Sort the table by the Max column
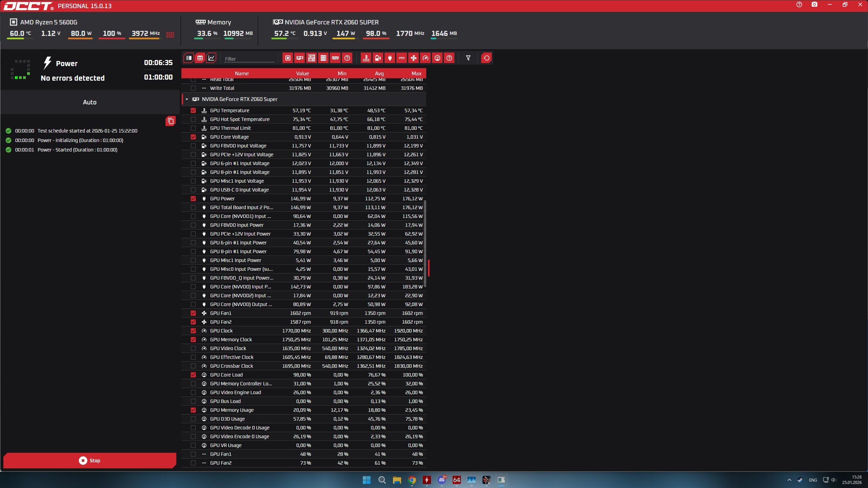 [416, 73]
